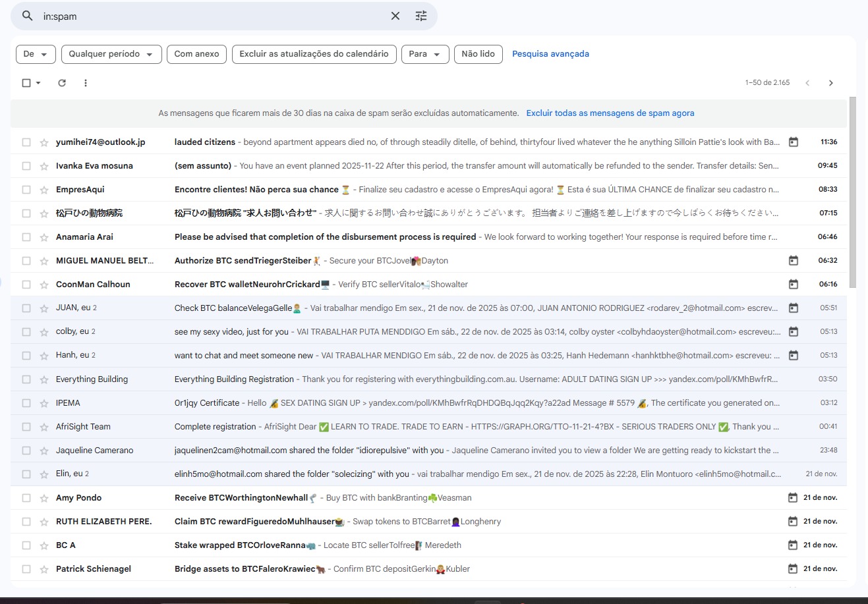Screen dimensions: 868x604
Task: Apply the 'Com anexo' filter chip
Action: point(196,54)
